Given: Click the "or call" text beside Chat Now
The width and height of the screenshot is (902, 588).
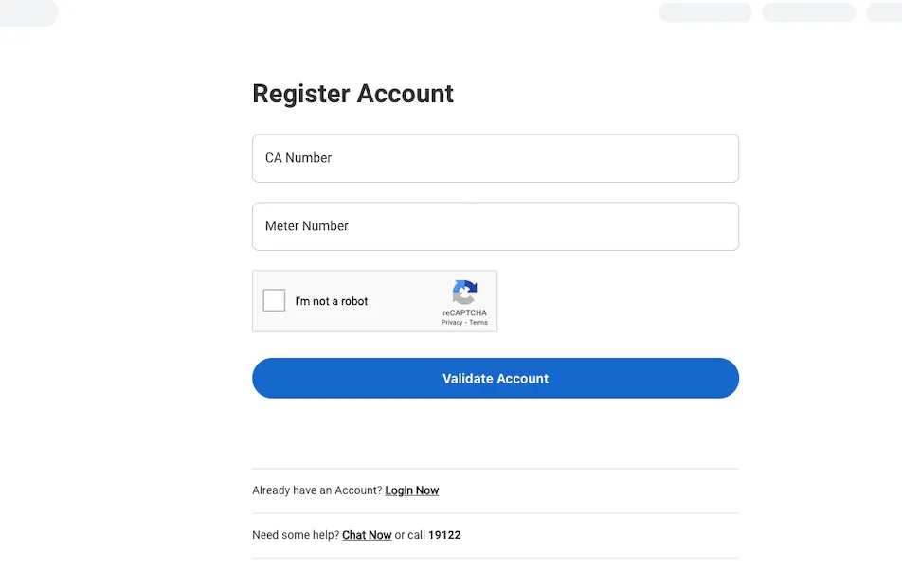Looking at the screenshot, I should (410, 535).
